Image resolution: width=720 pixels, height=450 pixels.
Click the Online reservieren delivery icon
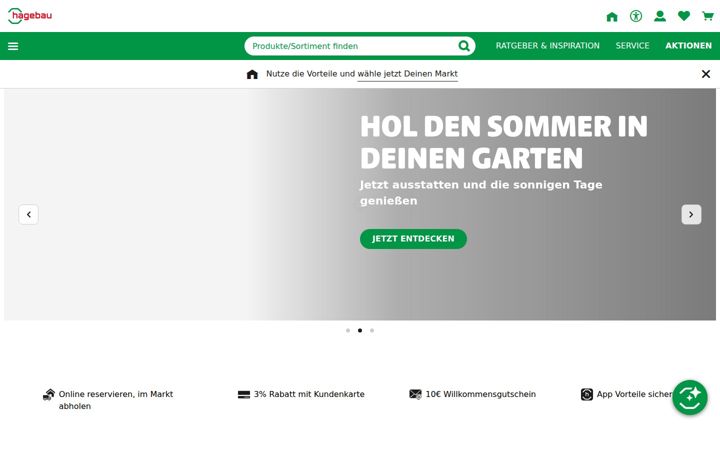point(49,394)
